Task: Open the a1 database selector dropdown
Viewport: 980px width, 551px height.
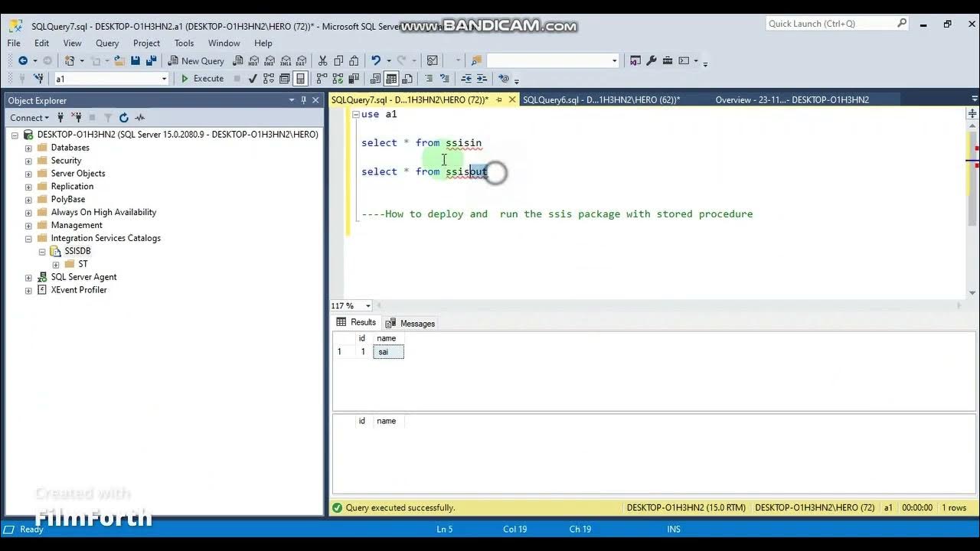Action: point(164,78)
